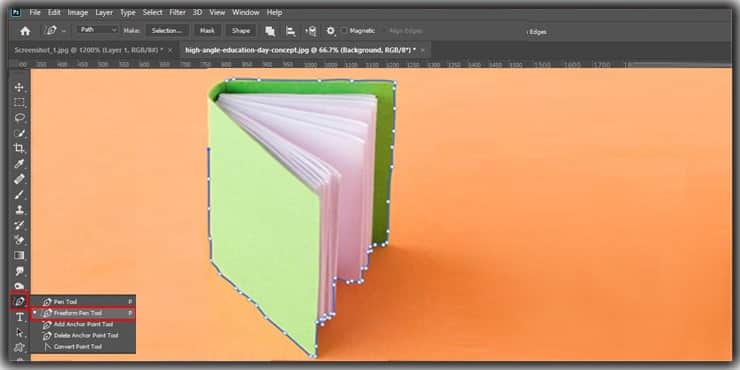Open the Type menu

tap(127, 13)
